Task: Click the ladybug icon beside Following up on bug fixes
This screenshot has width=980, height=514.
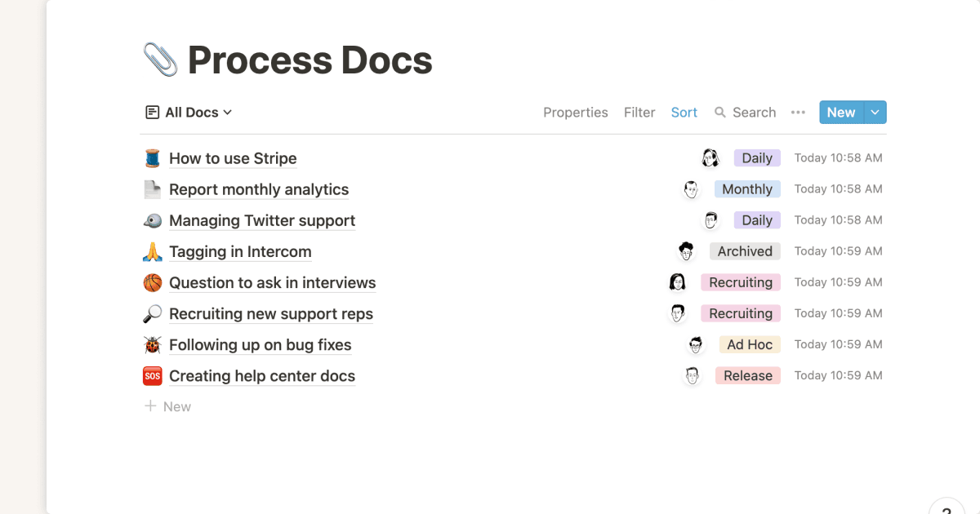Action: click(x=152, y=345)
